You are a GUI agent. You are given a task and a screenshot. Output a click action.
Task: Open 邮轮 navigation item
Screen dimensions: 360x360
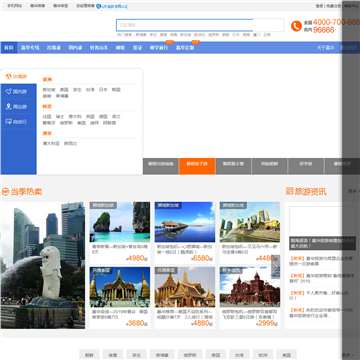pyautogui.click(x=120, y=48)
